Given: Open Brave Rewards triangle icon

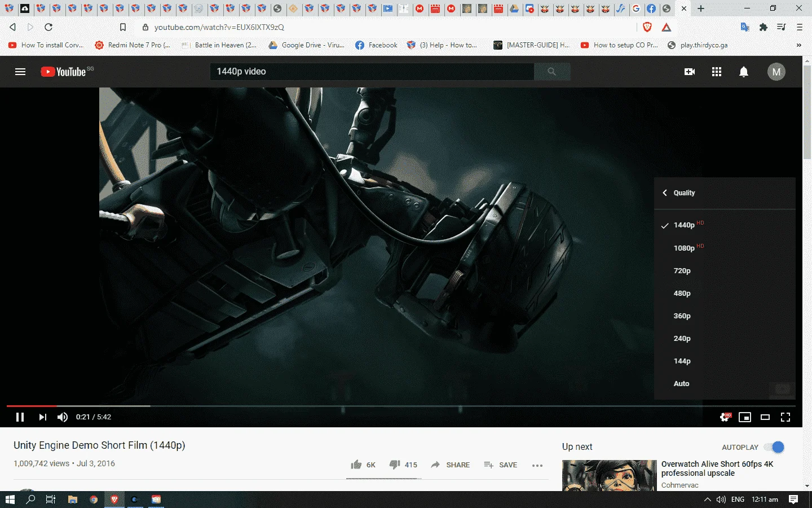Looking at the screenshot, I should pyautogui.click(x=667, y=27).
